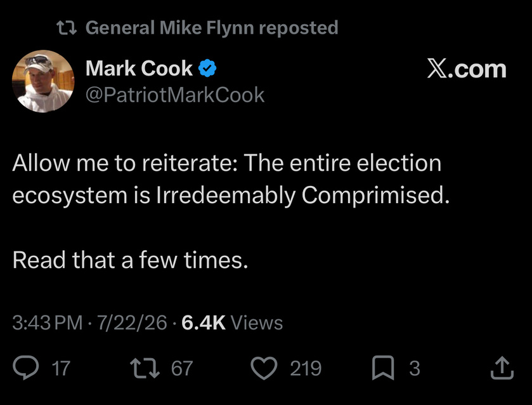Bookmark the tweet with the bookmark icon
The width and height of the screenshot is (532, 405).
click(383, 368)
